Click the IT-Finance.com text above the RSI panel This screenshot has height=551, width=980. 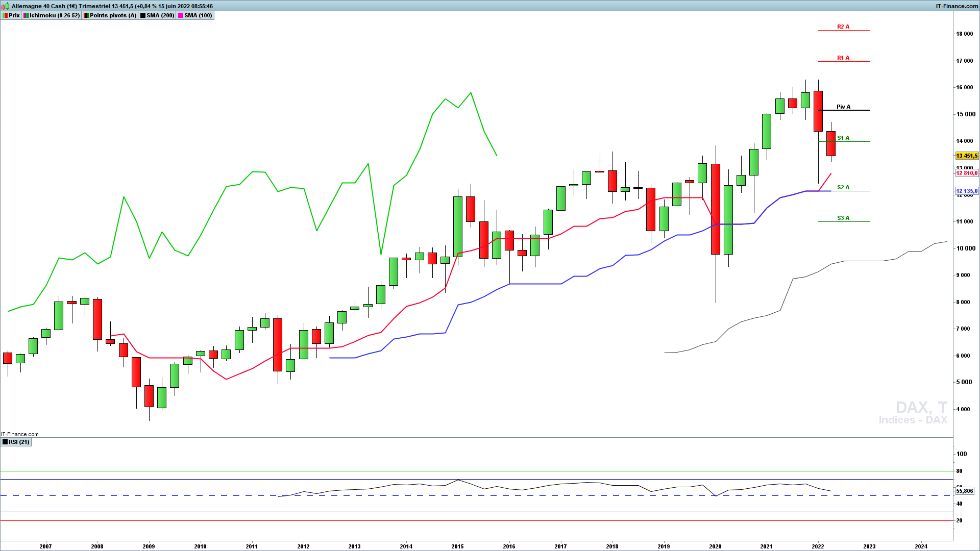click(x=20, y=434)
